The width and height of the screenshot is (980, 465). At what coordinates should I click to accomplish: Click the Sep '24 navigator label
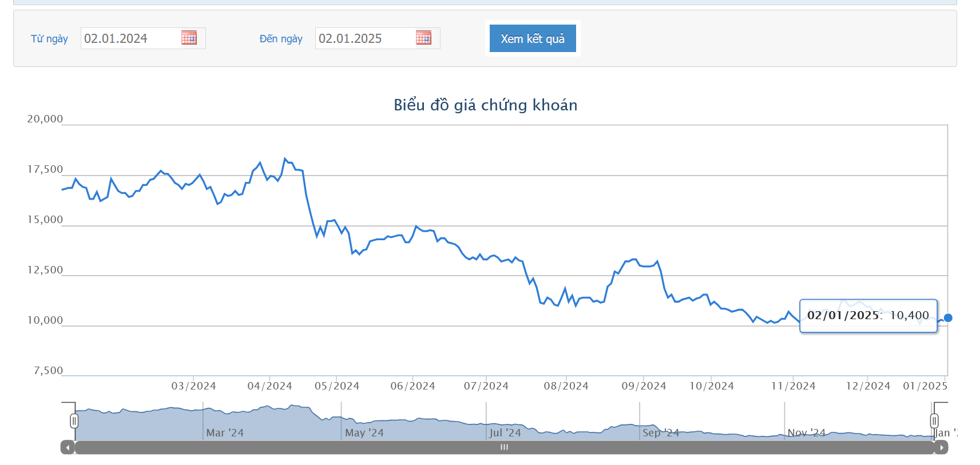coord(661,433)
